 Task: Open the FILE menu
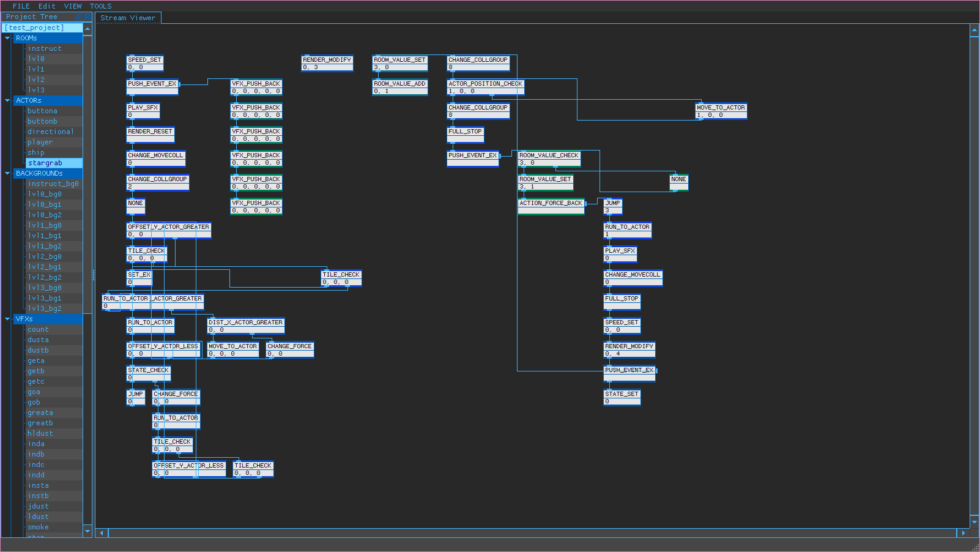click(21, 6)
